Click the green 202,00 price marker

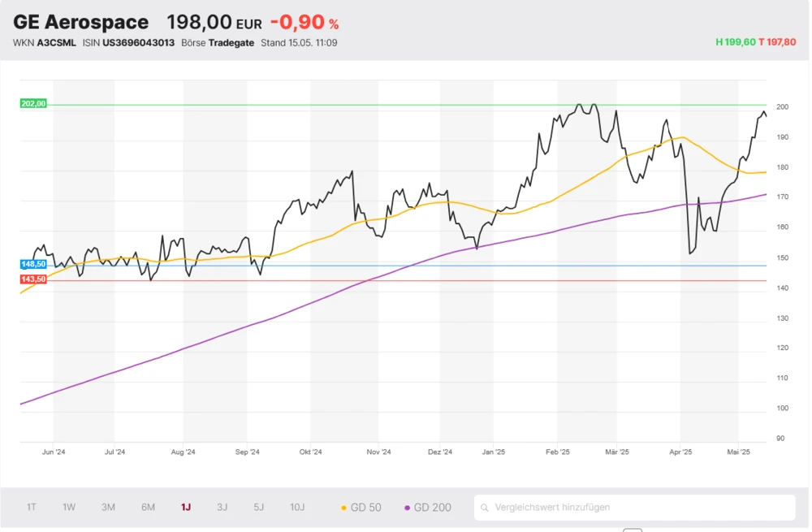coord(33,103)
